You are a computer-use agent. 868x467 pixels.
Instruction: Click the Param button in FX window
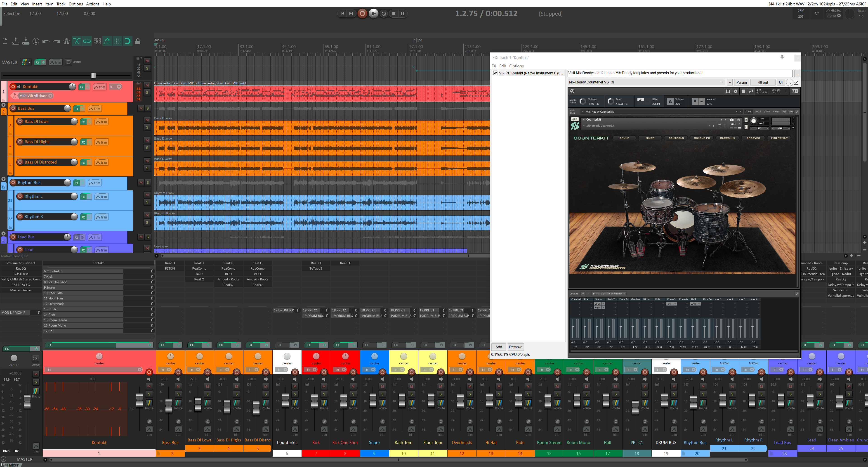pyautogui.click(x=741, y=82)
